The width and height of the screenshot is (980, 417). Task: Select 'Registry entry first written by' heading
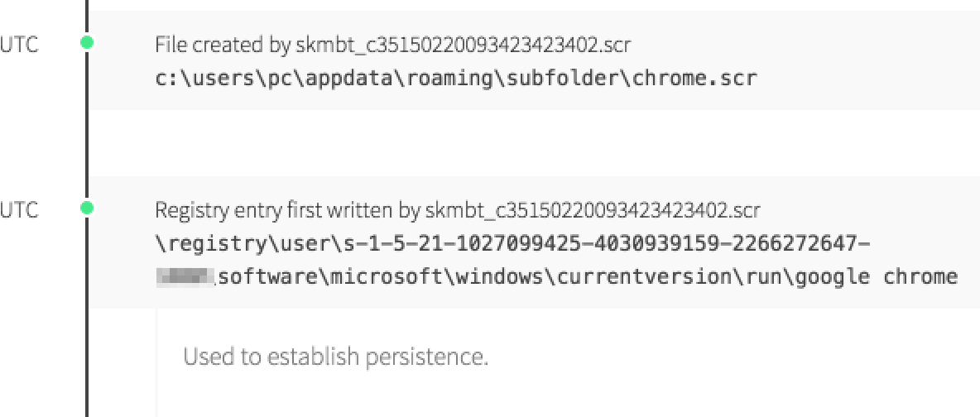click(287, 210)
